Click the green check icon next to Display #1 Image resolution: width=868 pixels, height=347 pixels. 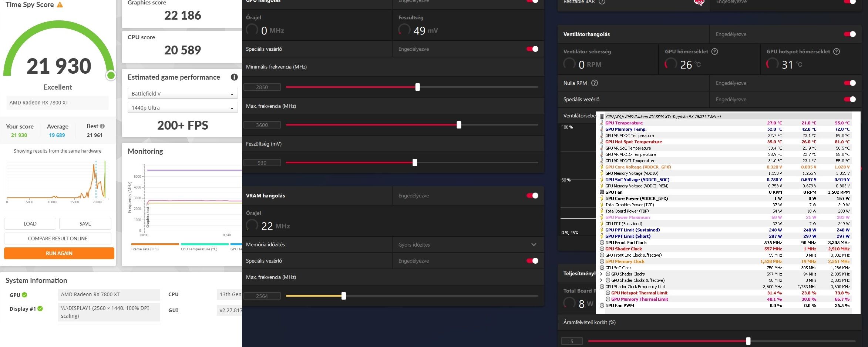pyautogui.click(x=40, y=308)
